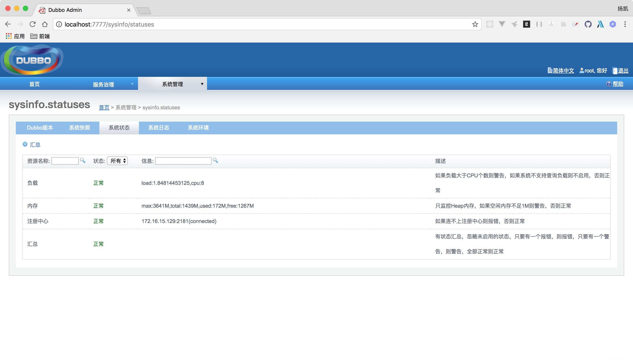Open the 前端 bookmarks folder
Viewport: 633px width, 364px height.
tap(40, 36)
